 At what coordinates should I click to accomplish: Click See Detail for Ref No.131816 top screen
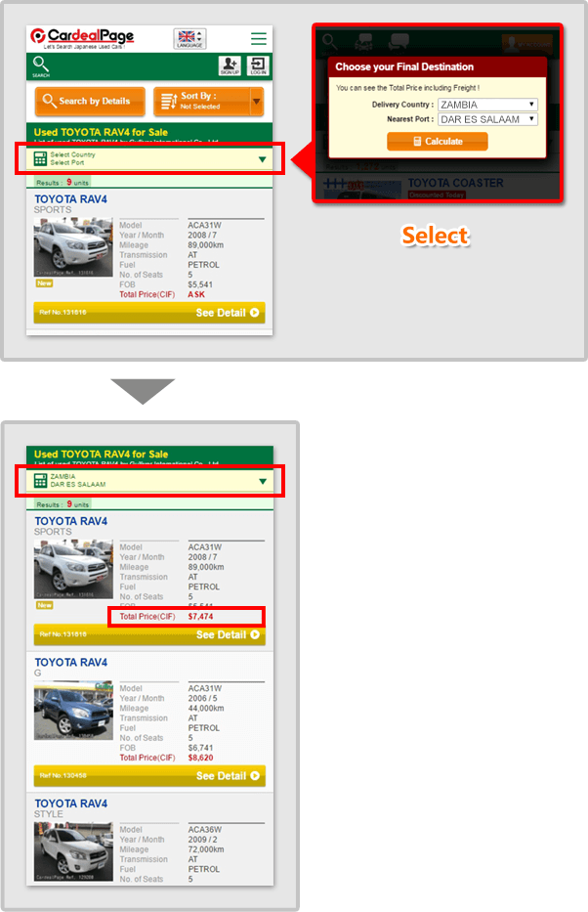[149, 313]
